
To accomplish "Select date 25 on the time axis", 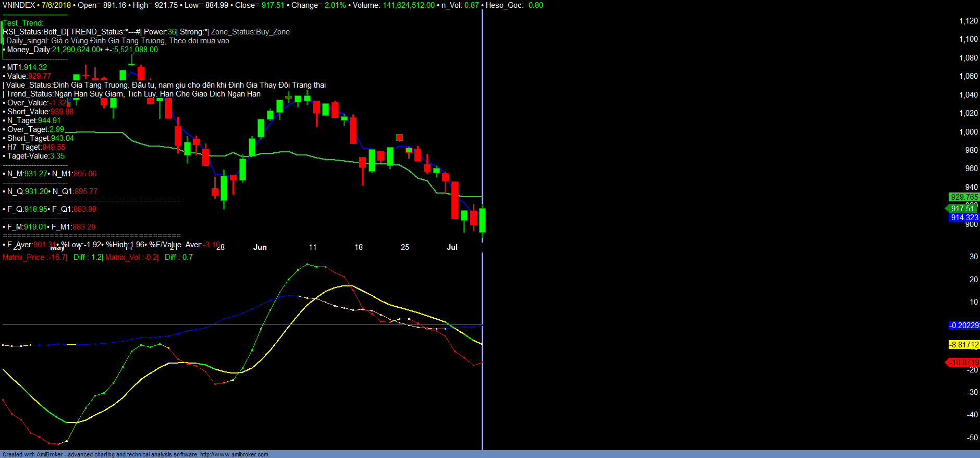I will (405, 247).
